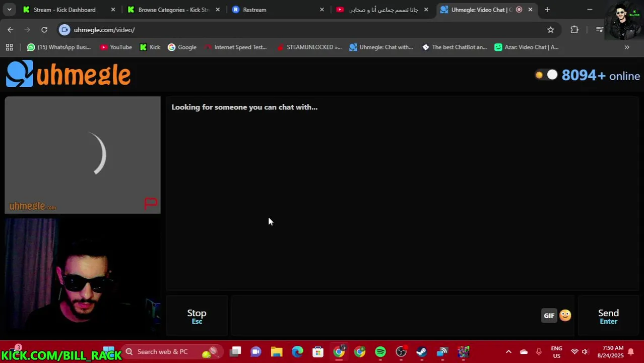Open Microsoft Edge from the taskbar
The width and height of the screenshot is (644, 363).
point(297,351)
